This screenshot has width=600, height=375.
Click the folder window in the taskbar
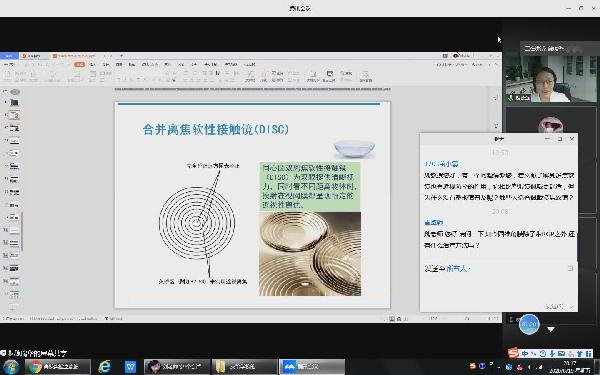pyautogui.click(x=244, y=367)
